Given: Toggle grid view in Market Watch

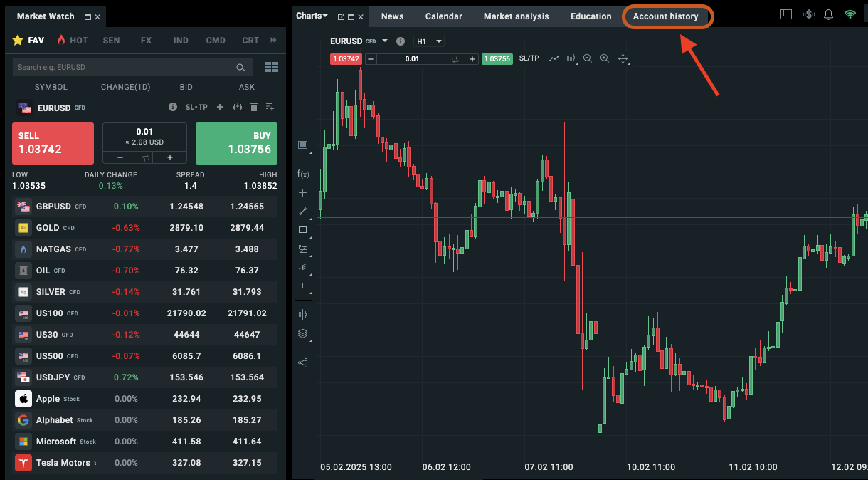Looking at the screenshot, I should [271, 67].
